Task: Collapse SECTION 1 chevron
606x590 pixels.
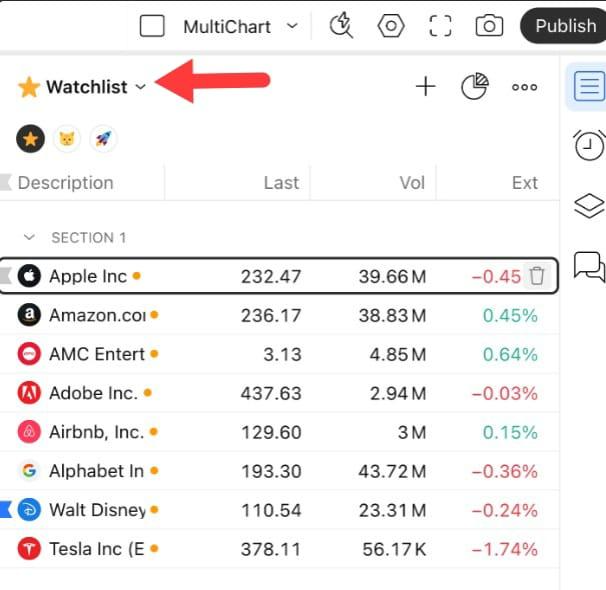Action: click(x=30, y=238)
